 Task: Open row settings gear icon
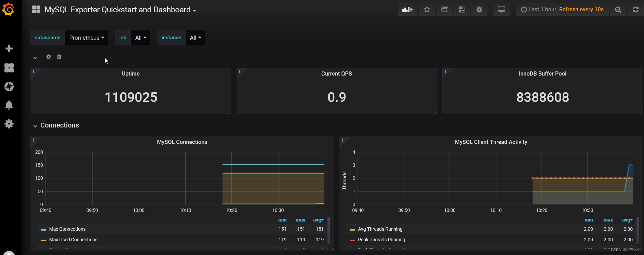pyautogui.click(x=49, y=57)
